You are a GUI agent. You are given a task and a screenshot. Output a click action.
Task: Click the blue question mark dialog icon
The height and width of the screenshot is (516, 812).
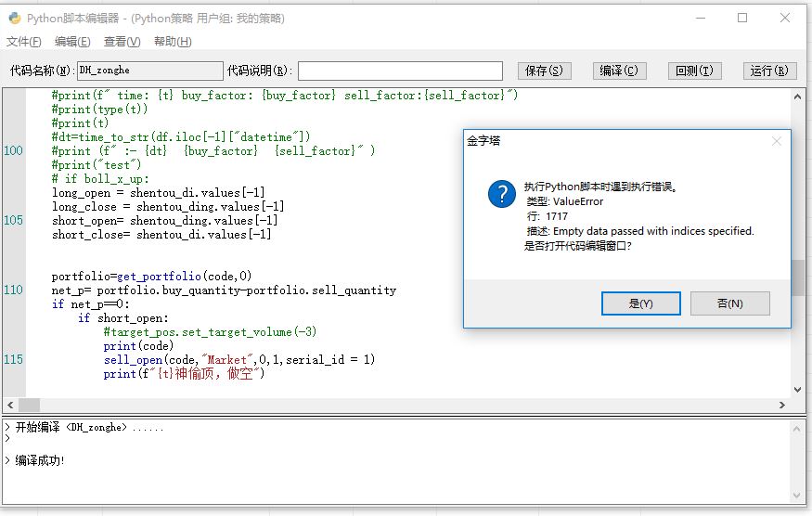click(502, 194)
